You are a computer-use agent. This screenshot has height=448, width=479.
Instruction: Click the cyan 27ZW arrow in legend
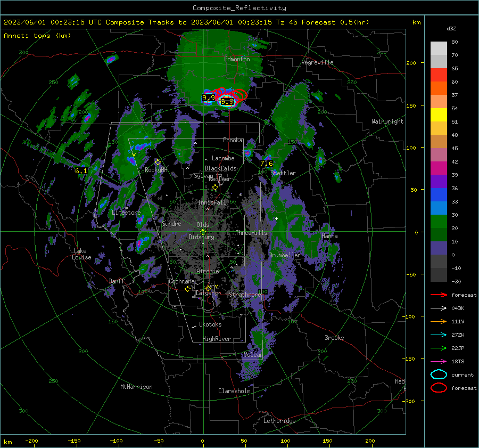[x=439, y=335]
